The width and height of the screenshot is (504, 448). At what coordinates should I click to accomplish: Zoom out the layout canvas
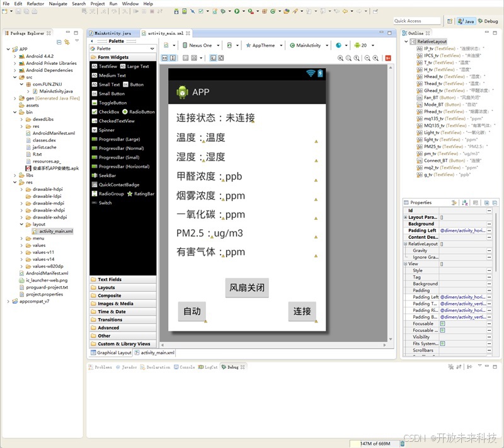367,58
